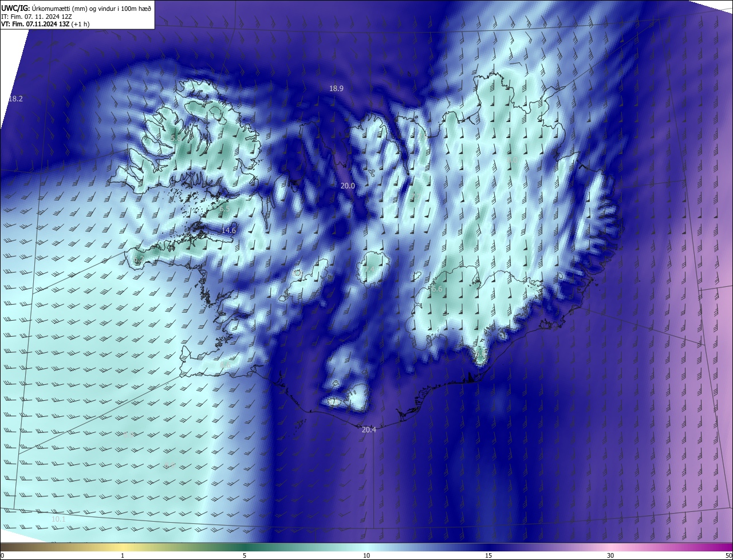The image size is (733, 560).
Task: Click the color scale tick labeled 30
Action: coord(610,555)
